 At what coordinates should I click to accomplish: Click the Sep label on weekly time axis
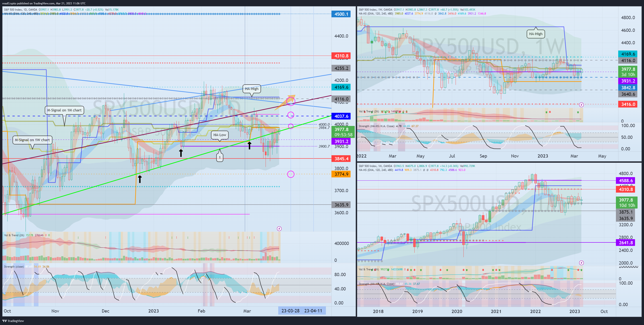[483, 156]
